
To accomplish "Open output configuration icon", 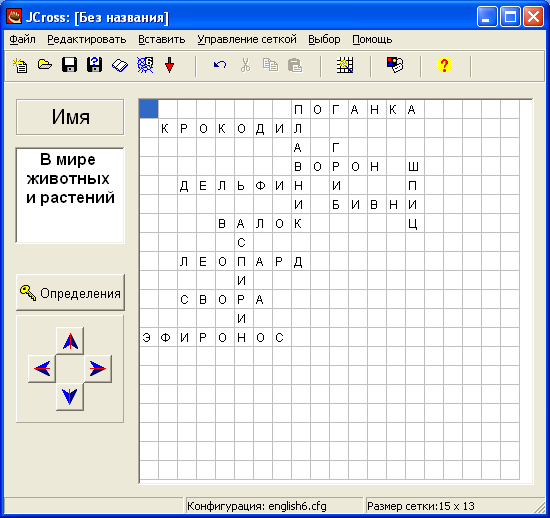I will (395, 65).
